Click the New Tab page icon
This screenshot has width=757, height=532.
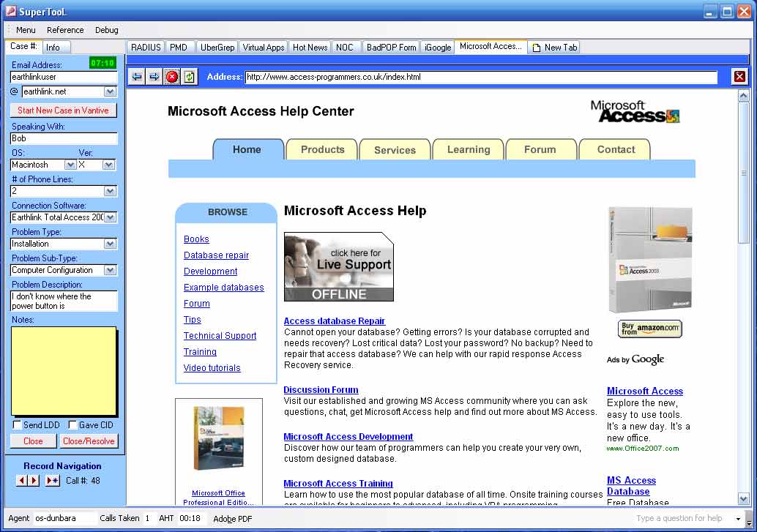[536, 48]
